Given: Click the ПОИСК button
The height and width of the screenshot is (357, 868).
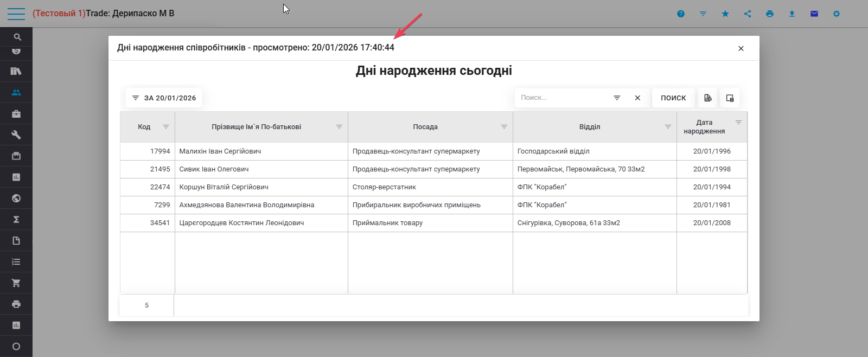Looking at the screenshot, I should (673, 98).
